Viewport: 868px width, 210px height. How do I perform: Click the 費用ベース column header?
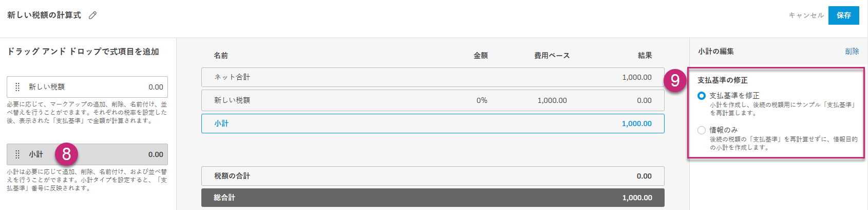[x=552, y=56]
